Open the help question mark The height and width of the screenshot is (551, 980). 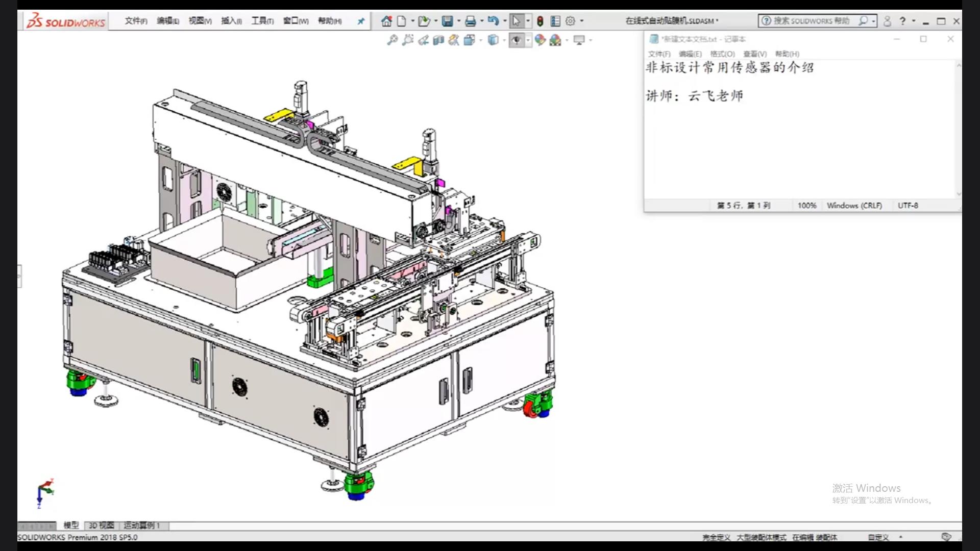902,21
